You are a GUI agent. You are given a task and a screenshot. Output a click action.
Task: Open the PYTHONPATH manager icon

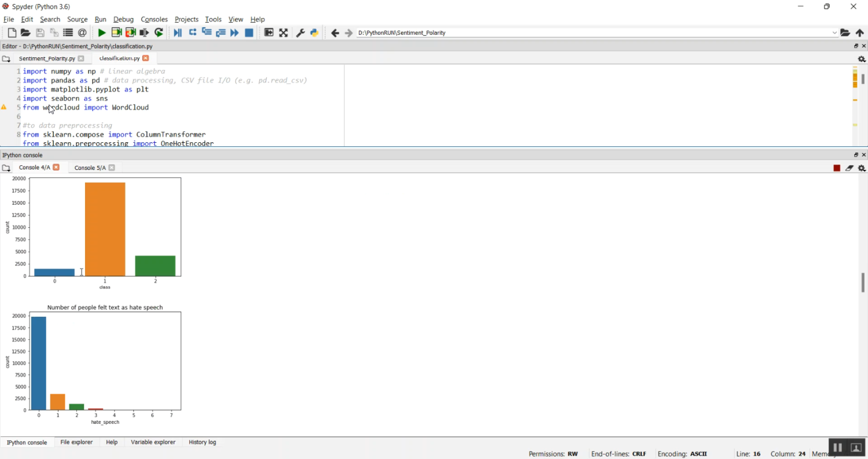tap(314, 33)
